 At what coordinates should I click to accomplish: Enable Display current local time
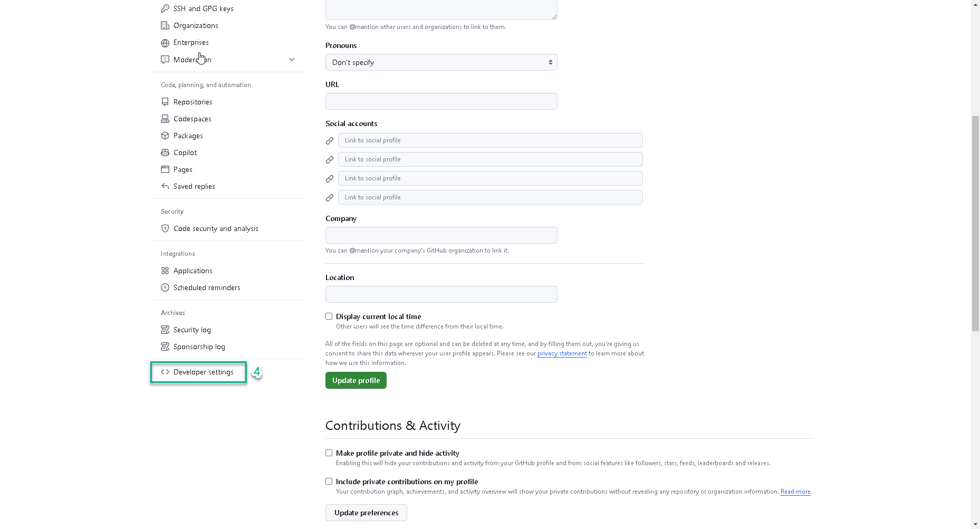(329, 316)
